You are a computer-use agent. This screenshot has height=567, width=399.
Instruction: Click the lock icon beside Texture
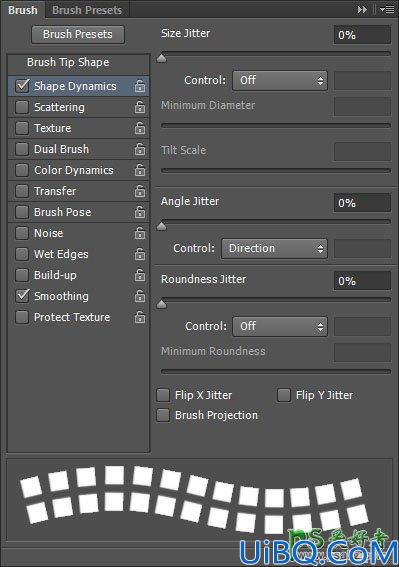click(140, 128)
